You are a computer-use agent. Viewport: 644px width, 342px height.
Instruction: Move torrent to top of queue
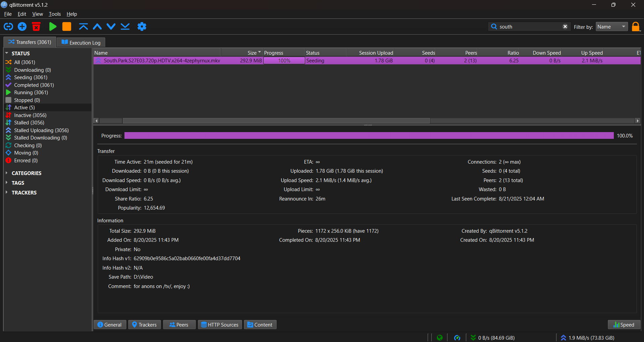click(83, 26)
